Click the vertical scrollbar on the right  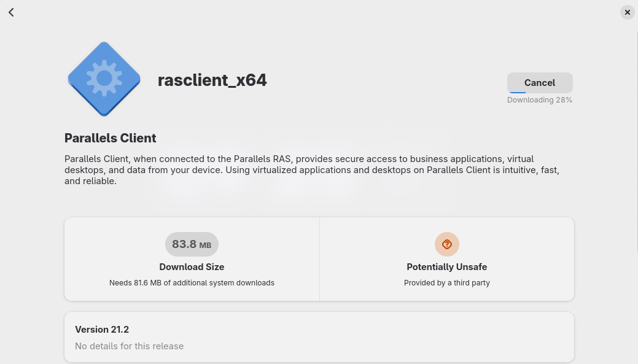pyautogui.click(x=636, y=142)
